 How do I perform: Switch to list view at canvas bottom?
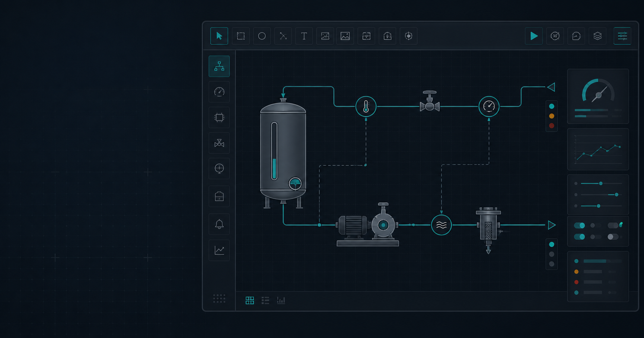(x=265, y=300)
